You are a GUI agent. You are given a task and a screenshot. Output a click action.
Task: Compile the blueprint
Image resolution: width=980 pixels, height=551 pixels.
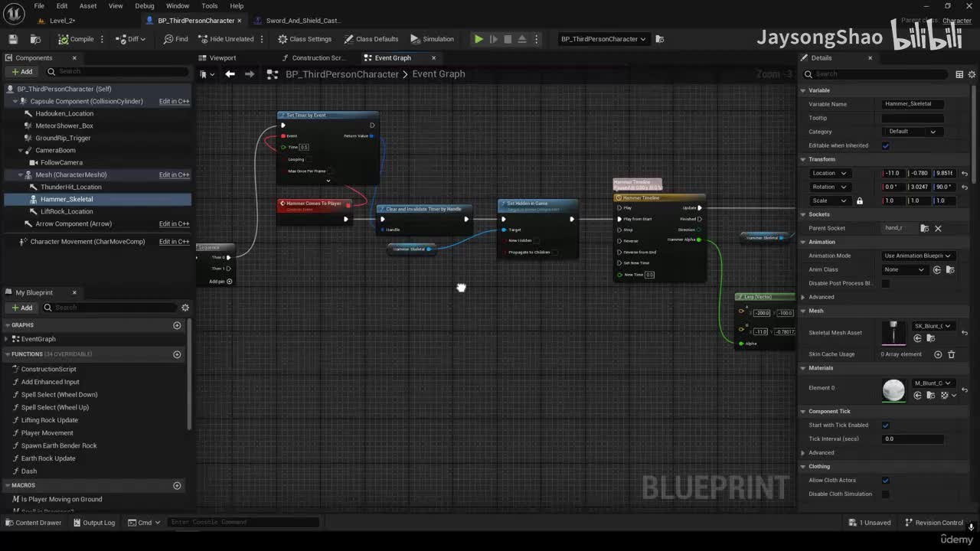76,39
